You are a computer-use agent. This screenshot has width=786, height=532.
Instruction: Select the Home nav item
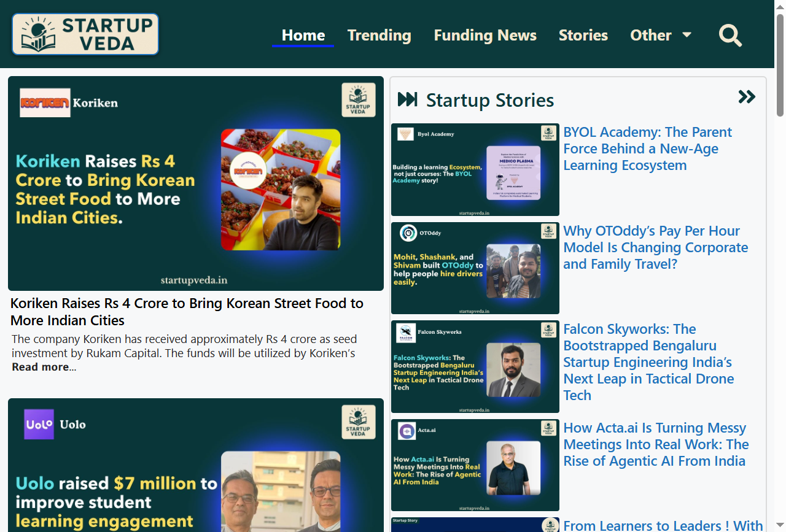pos(303,36)
